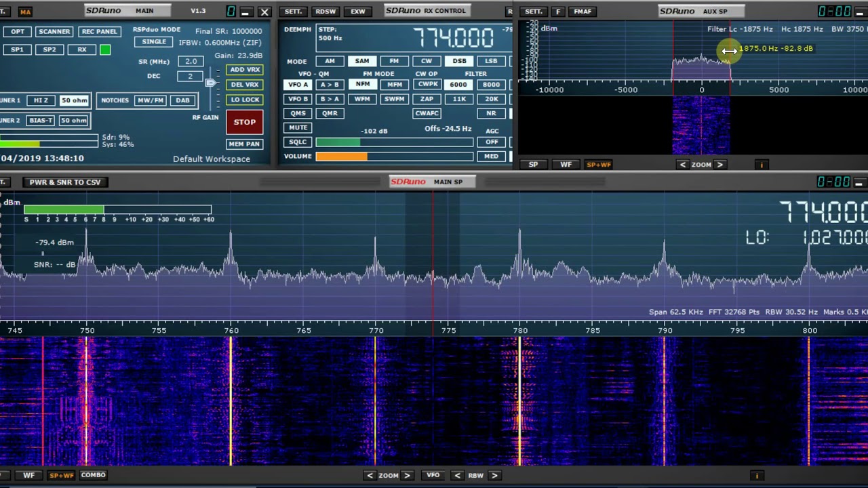Choose the 6000 filter
This screenshot has height=488, width=868.
click(459, 85)
